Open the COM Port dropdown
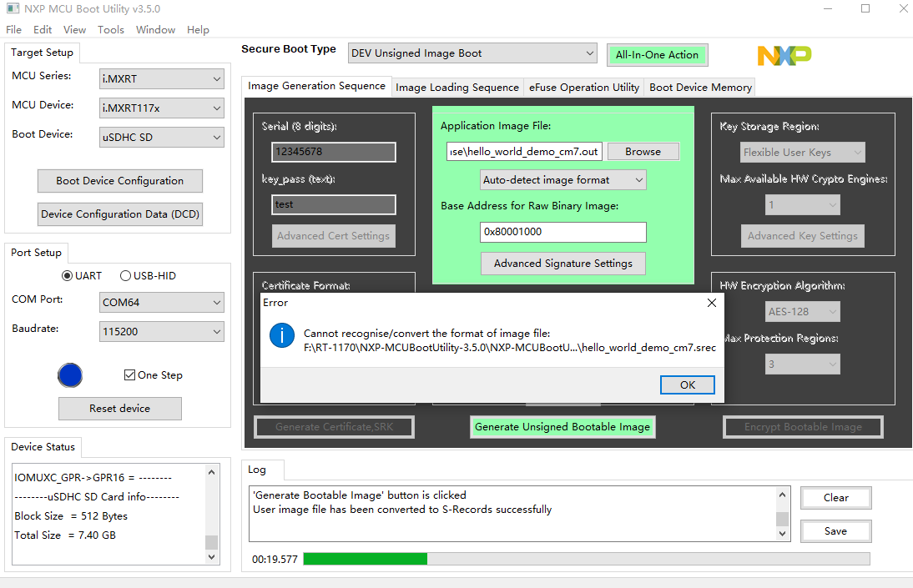The width and height of the screenshot is (913, 588). click(x=162, y=302)
